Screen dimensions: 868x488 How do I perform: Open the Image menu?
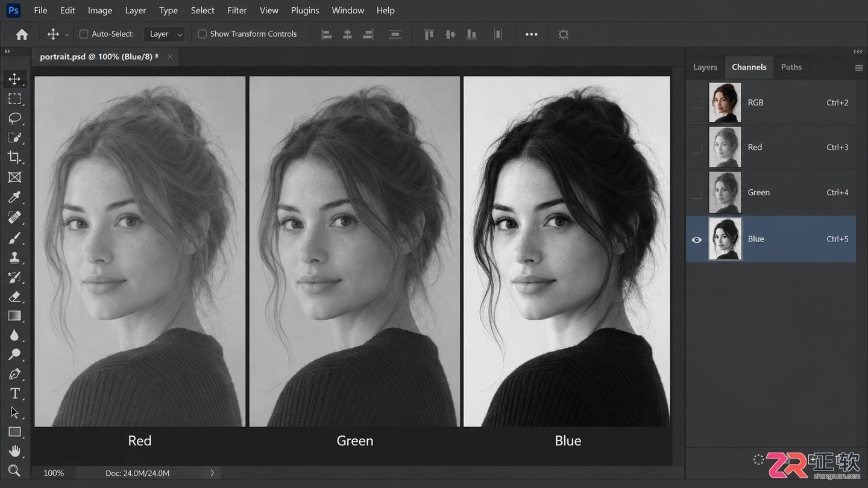pyautogui.click(x=100, y=10)
